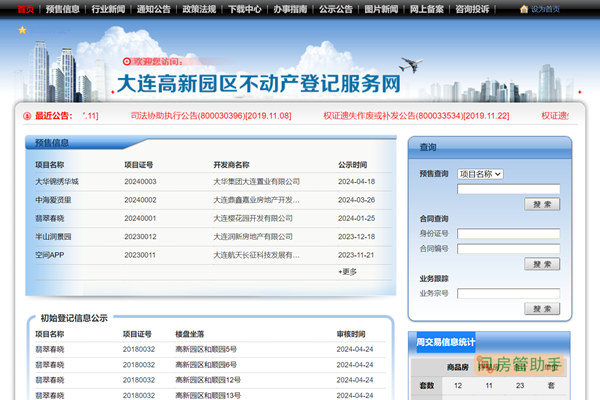This screenshot has height=400, width=600.
Task: Select developer 大华集团大连置业有限公司
Action: (256, 181)
